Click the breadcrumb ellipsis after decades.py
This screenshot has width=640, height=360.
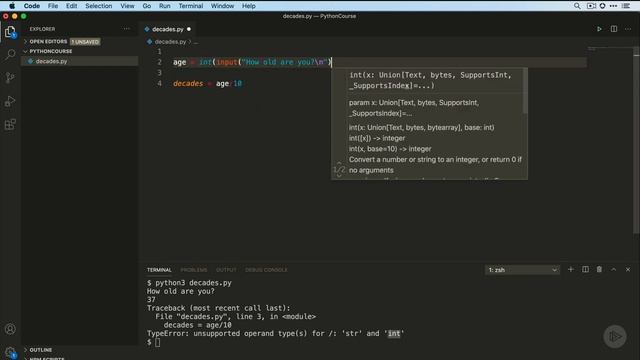pos(196,42)
